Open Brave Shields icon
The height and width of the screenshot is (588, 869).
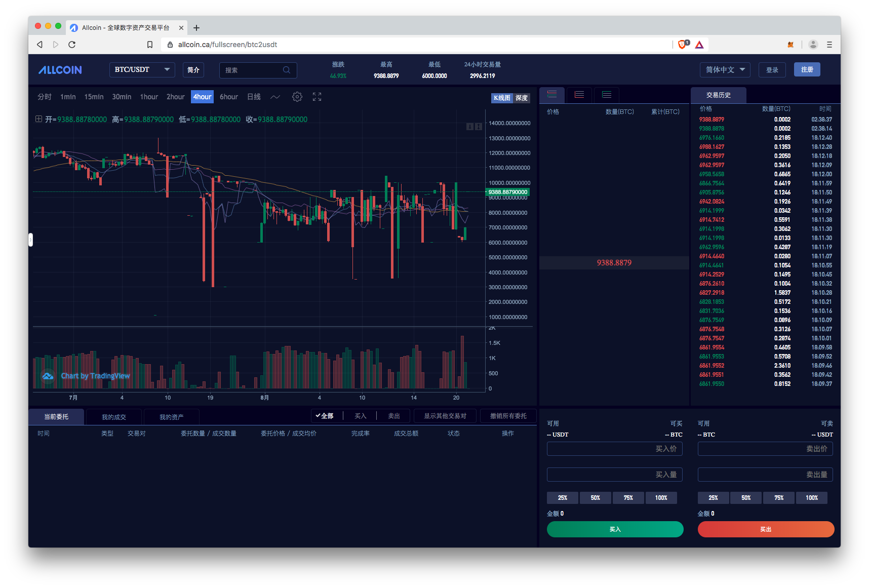[x=683, y=45]
